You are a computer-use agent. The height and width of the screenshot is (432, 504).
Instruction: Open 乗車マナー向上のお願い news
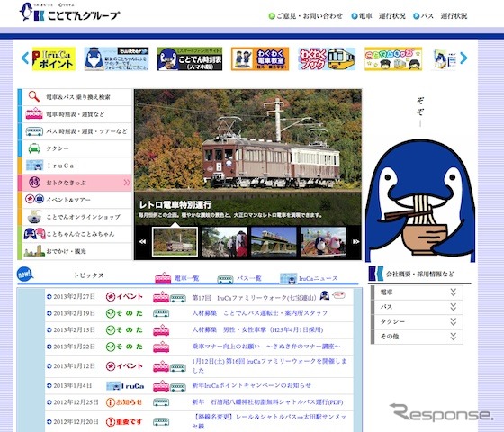coord(266,346)
